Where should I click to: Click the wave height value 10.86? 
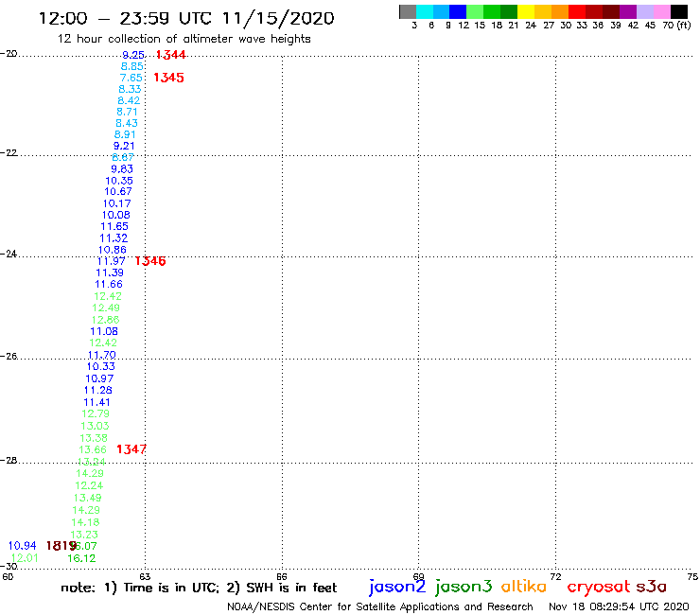pos(112,250)
